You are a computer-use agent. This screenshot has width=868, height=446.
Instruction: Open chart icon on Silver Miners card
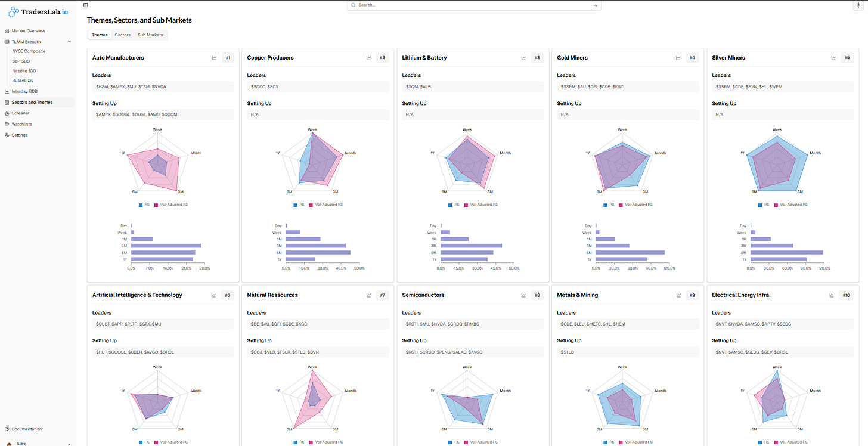click(834, 58)
